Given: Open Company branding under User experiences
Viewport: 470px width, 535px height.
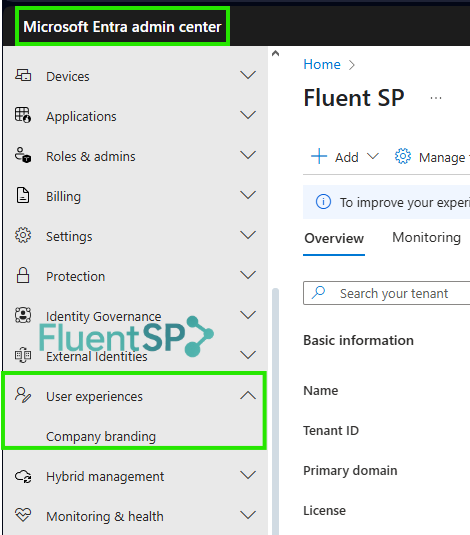Looking at the screenshot, I should 101,437.
